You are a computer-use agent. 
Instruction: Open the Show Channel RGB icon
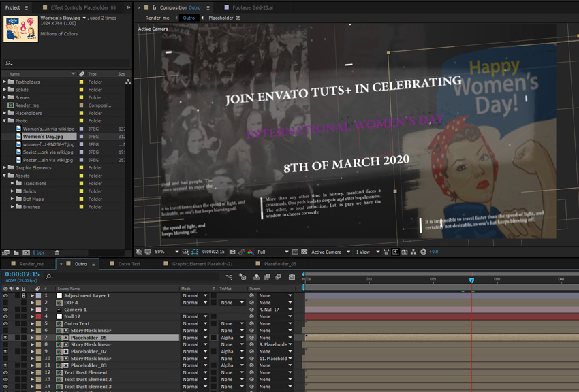(251, 252)
